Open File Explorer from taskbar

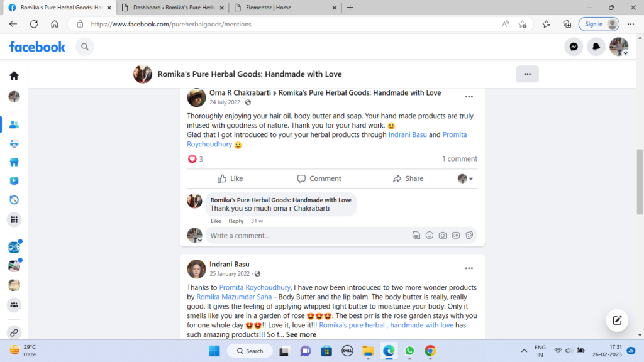pos(367,351)
